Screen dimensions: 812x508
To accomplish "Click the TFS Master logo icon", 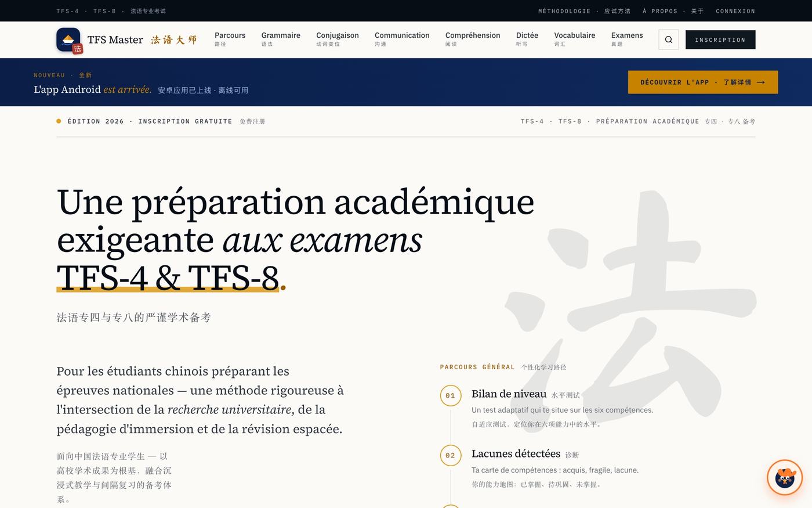I will 69,40.
